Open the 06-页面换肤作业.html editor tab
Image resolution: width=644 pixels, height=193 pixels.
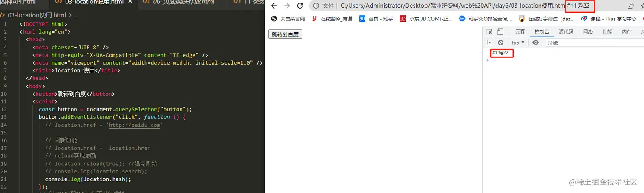(183, 2)
